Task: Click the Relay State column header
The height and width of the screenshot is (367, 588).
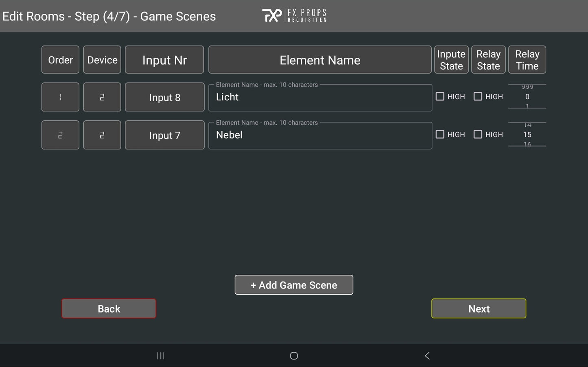Action: (488, 59)
